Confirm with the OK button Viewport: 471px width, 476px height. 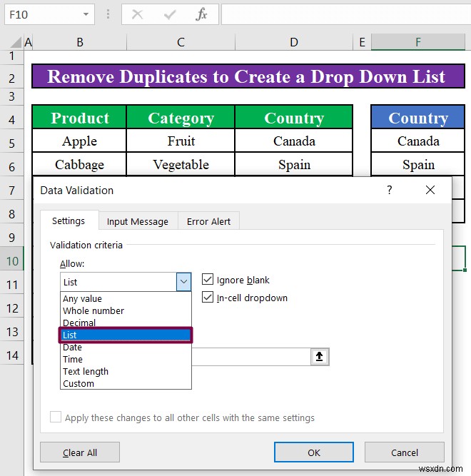(x=314, y=452)
